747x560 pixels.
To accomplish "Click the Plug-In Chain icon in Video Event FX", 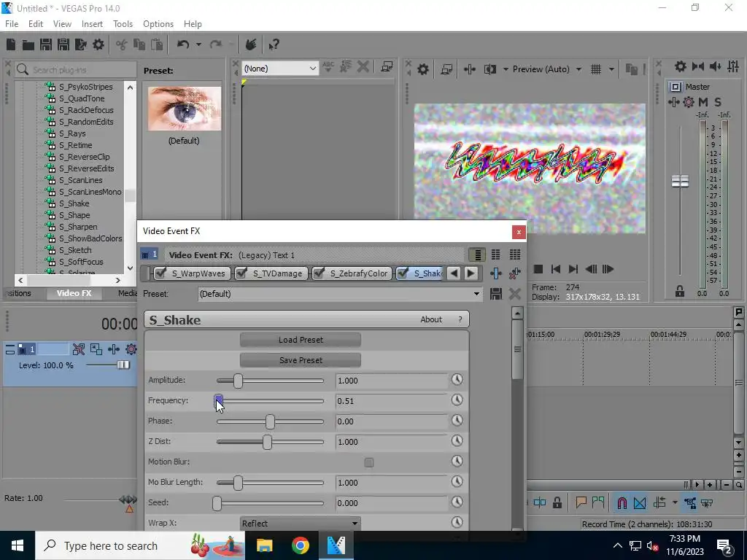I will pyautogui.click(x=496, y=273).
